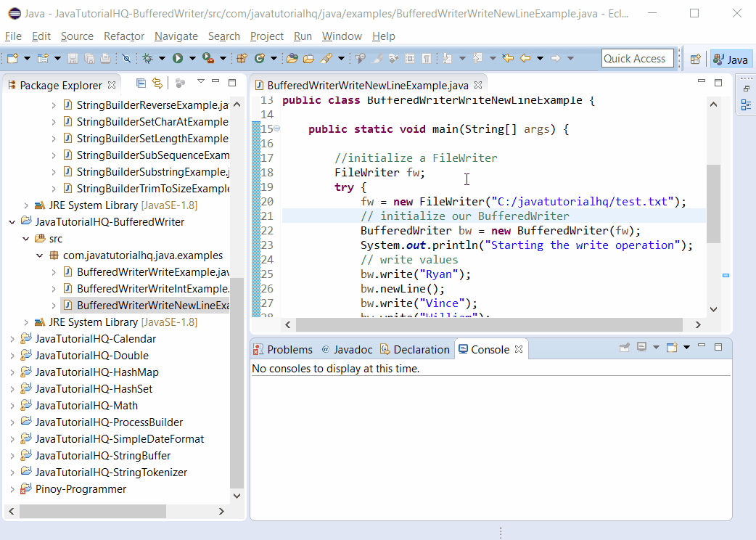The height and width of the screenshot is (540, 756).
Task: Select the Debug toolbar icon
Action: pyautogui.click(x=149, y=59)
